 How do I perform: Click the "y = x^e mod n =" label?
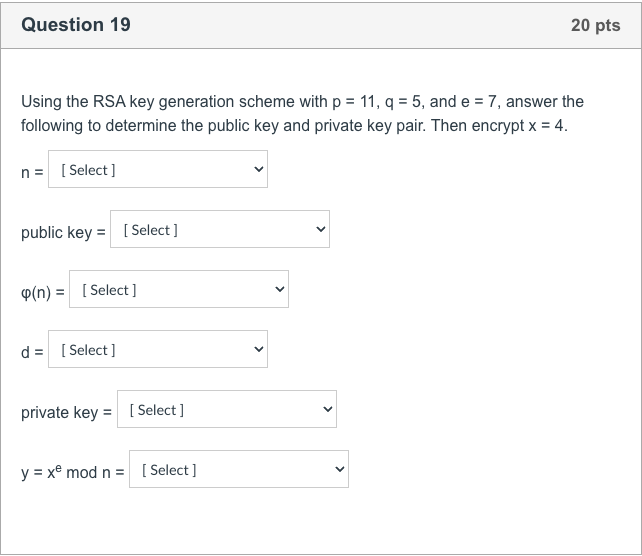click(72, 472)
